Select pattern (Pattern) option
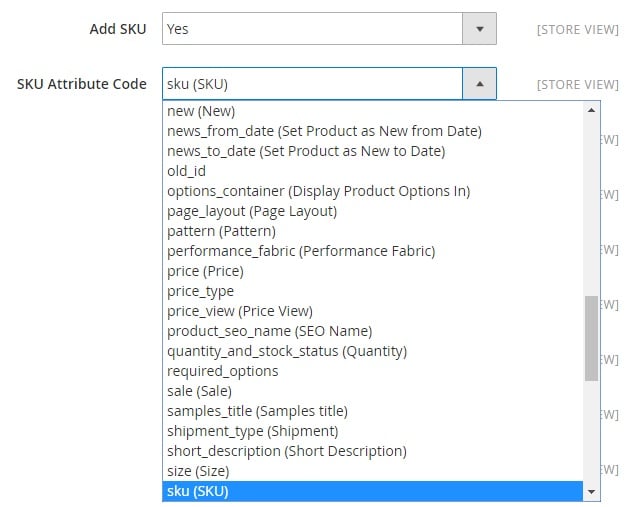Screen dimensions: 629x507 click(373, 231)
